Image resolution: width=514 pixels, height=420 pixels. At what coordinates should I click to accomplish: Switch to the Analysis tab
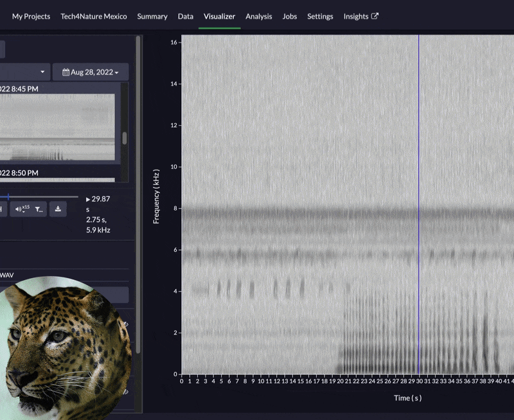point(258,16)
